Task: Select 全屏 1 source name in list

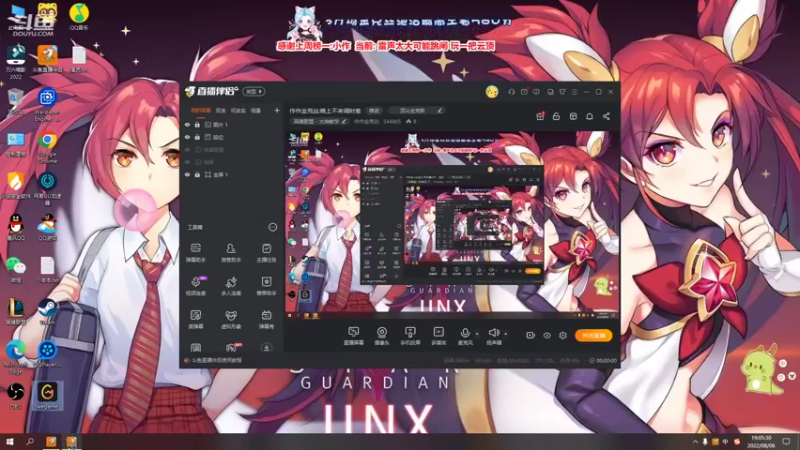Action: coord(220,174)
